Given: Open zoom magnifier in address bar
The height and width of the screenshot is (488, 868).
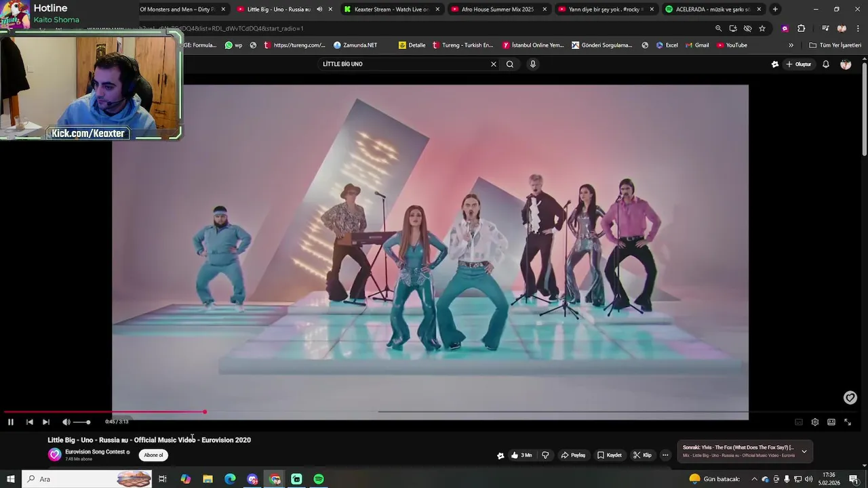Looking at the screenshot, I should (718, 28).
